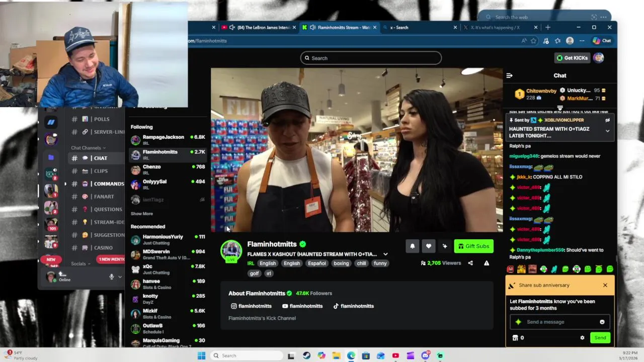Expand the pinned message chevron in chat
Screen dimensions: 644x362
[607, 131]
